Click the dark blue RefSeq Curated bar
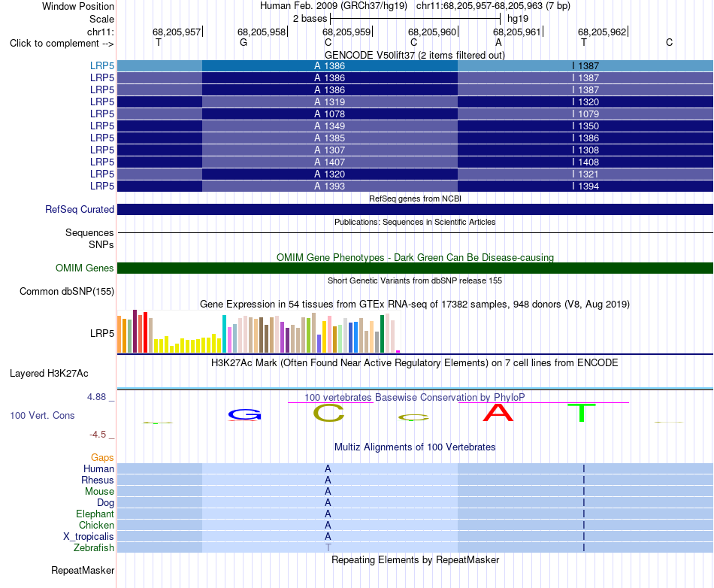This screenshot has width=714, height=588. tap(415, 210)
